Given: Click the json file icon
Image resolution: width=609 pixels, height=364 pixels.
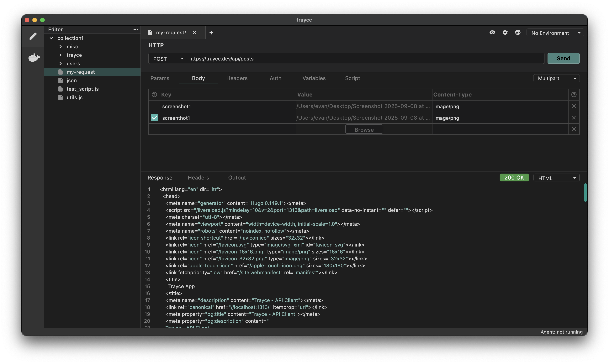Looking at the screenshot, I should point(61,81).
